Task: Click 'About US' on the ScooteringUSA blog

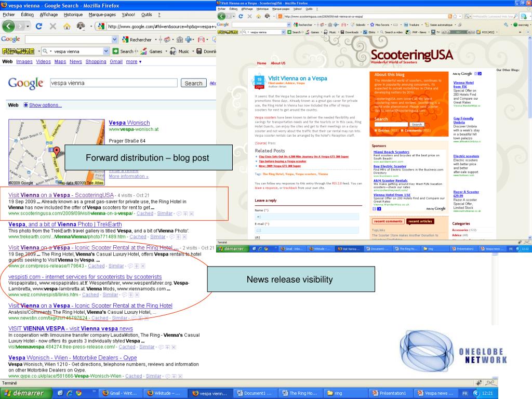Action: tap(278, 63)
